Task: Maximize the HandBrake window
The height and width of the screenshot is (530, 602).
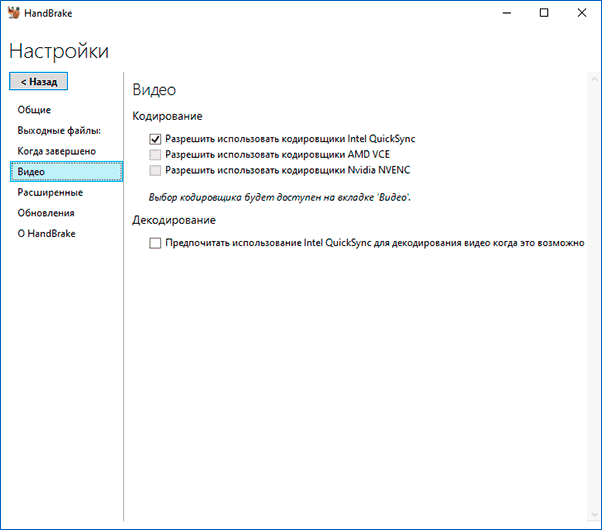Action: click(544, 13)
